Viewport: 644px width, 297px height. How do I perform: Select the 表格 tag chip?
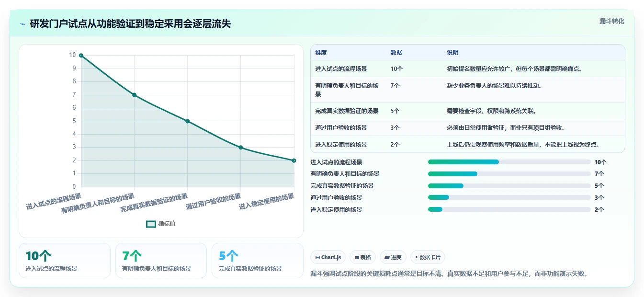[363, 257]
